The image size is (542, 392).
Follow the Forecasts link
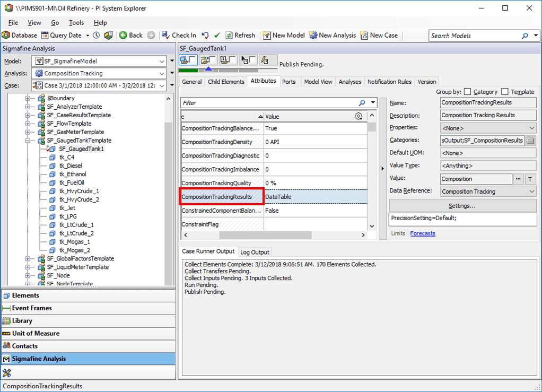click(422, 233)
